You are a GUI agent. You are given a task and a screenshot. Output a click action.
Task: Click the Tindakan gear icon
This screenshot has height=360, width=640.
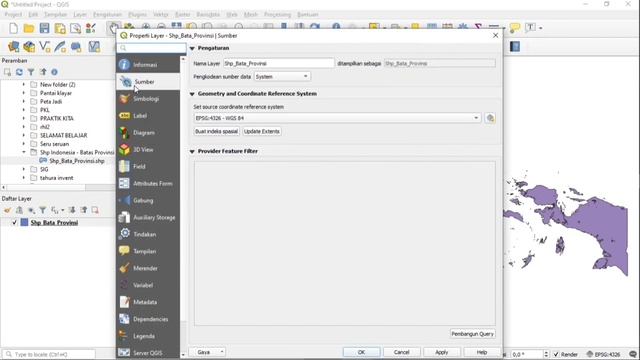[x=124, y=234]
